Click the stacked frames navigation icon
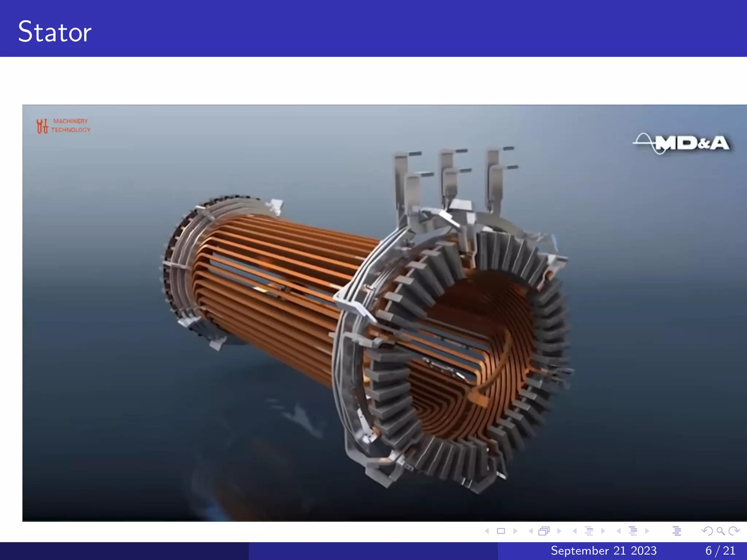The image size is (747, 560). coord(544,531)
